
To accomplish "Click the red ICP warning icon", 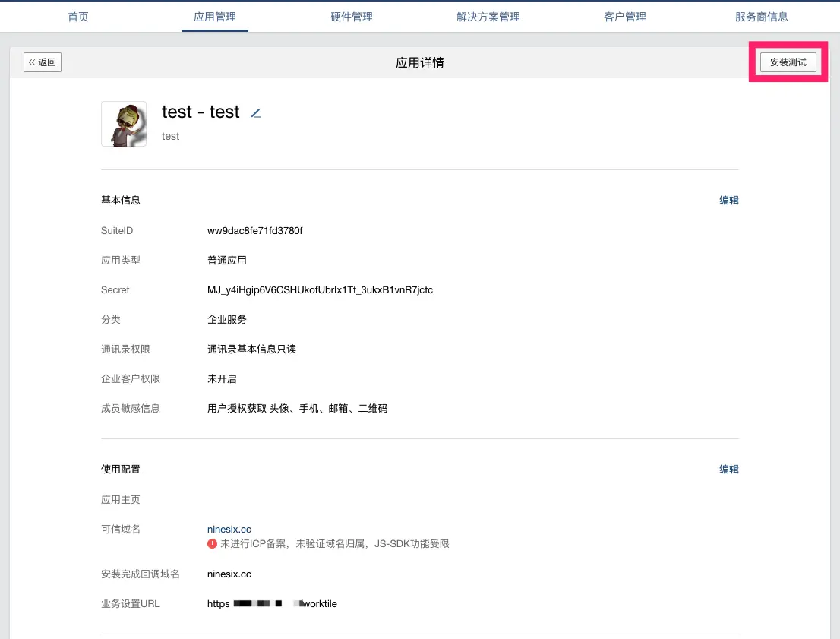I will pyautogui.click(x=211, y=543).
